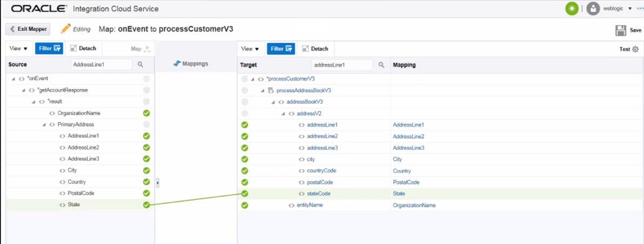
Task: Click the Map icon in Source toolbar
Action: (x=147, y=49)
